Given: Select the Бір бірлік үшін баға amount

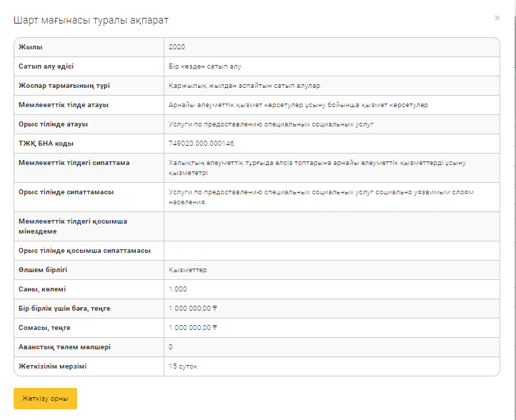Looking at the screenshot, I should tap(193, 309).
